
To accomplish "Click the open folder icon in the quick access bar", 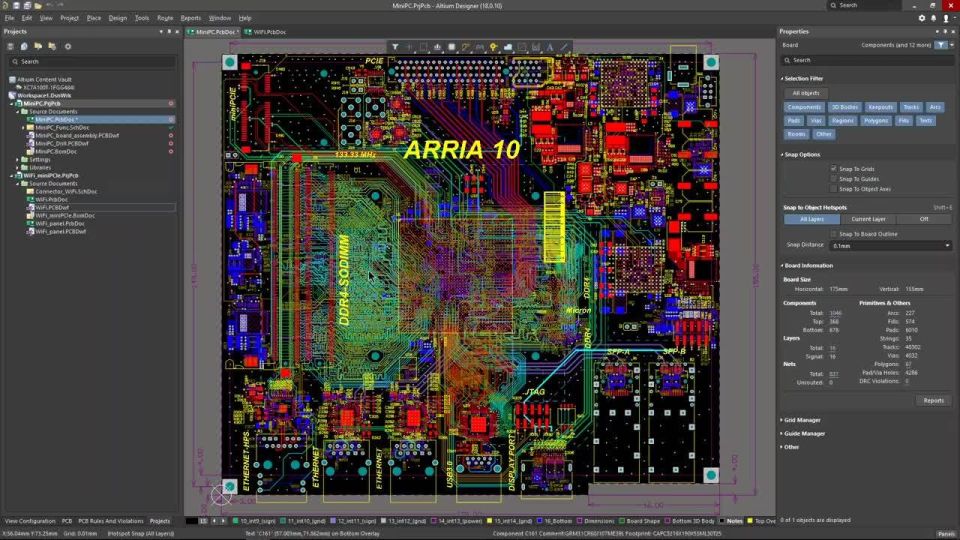I will pos(37,6).
